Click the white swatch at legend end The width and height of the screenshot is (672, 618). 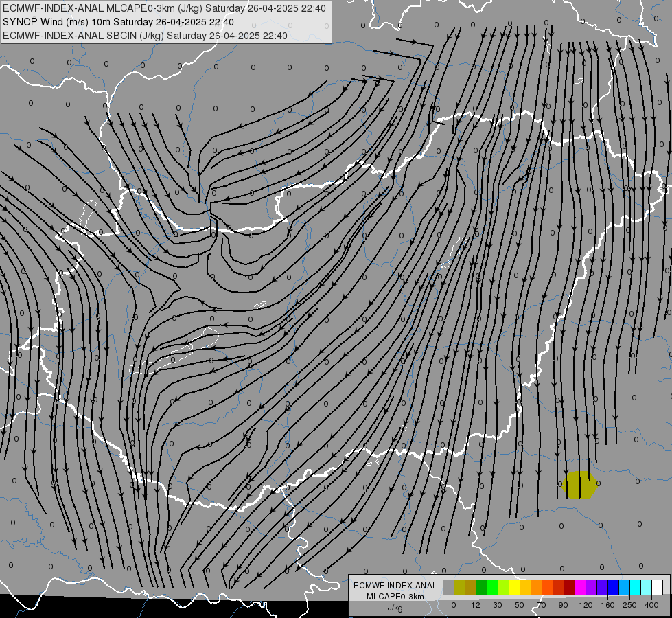658,587
